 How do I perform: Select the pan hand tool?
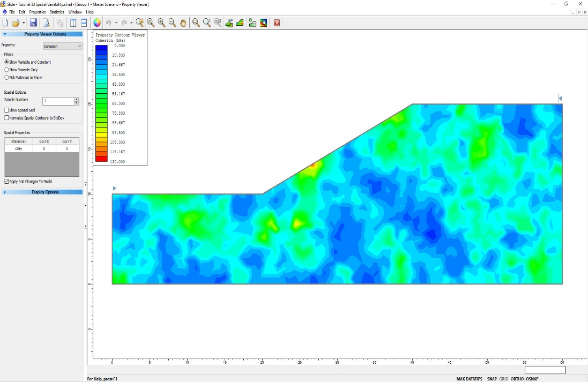183,23
